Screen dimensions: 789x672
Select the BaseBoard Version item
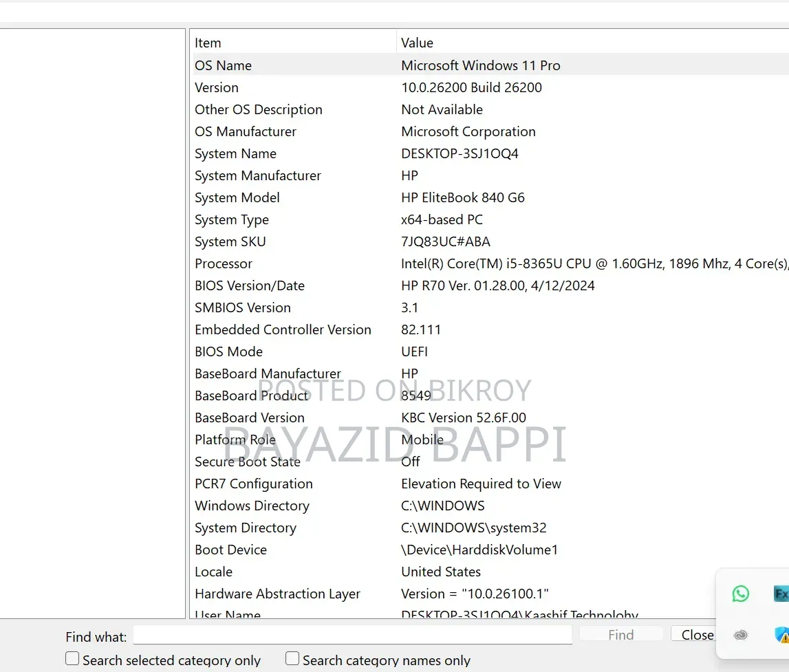[250, 418]
